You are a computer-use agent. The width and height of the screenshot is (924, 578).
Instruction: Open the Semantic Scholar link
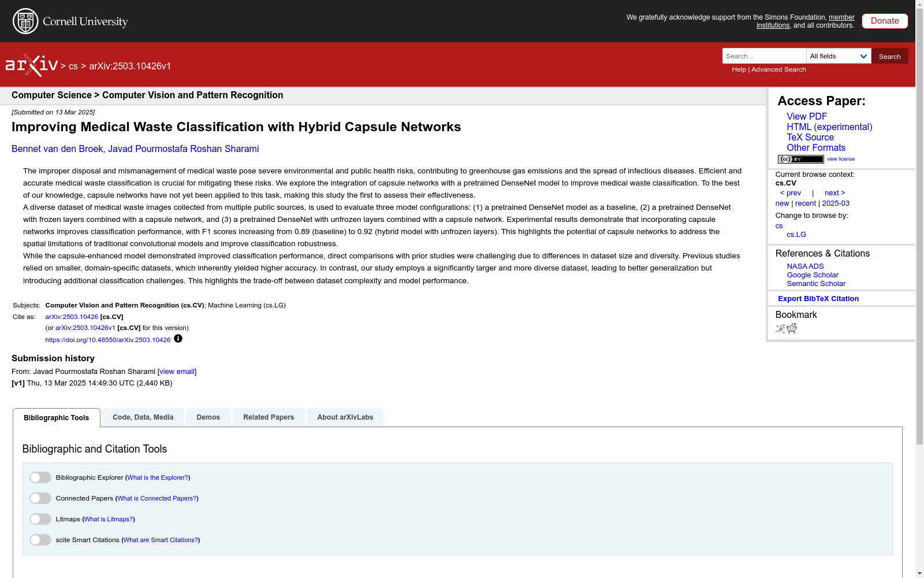click(816, 284)
